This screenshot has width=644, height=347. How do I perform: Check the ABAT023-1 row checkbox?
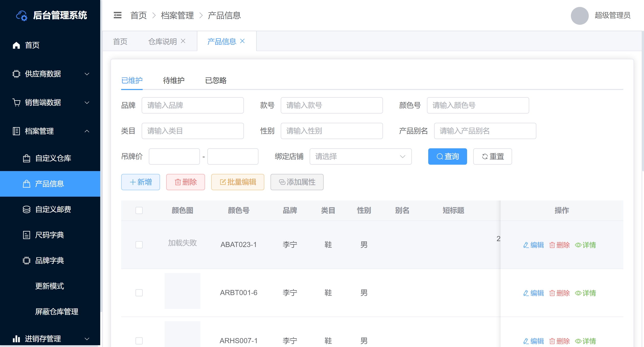(139, 245)
